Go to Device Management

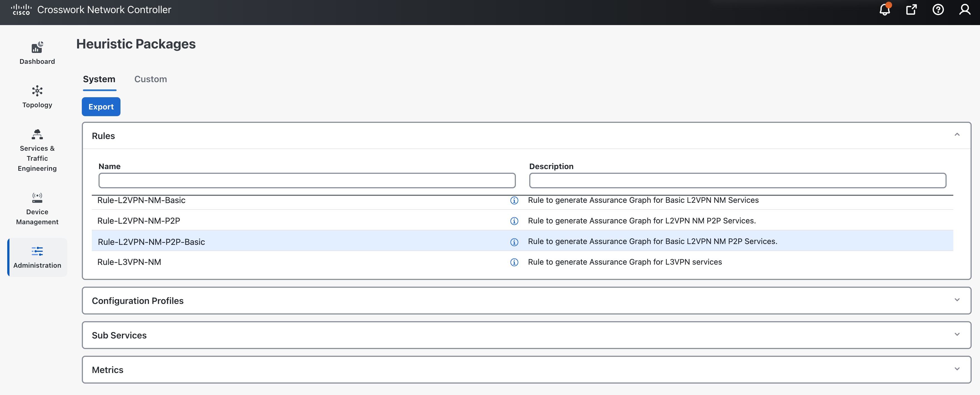click(x=36, y=208)
